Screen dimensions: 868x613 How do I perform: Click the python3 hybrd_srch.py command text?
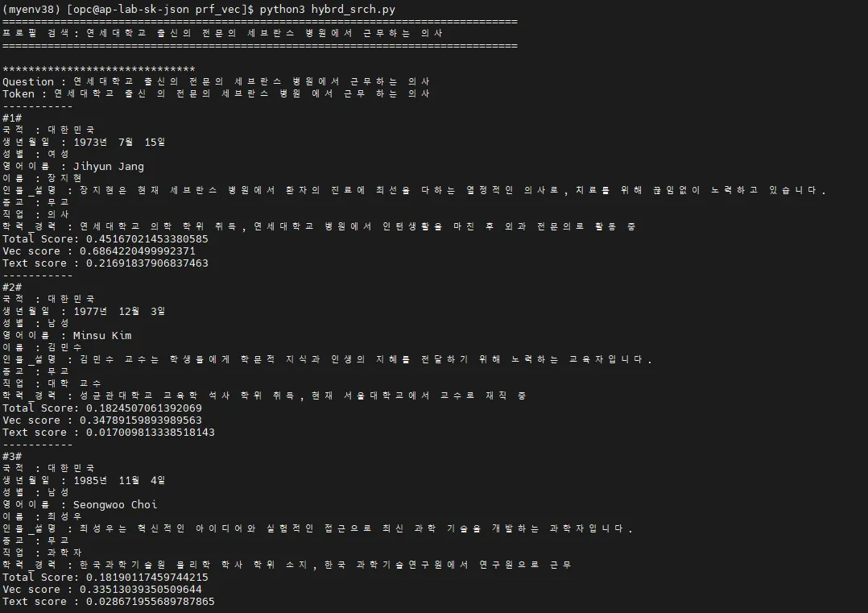pos(327,10)
